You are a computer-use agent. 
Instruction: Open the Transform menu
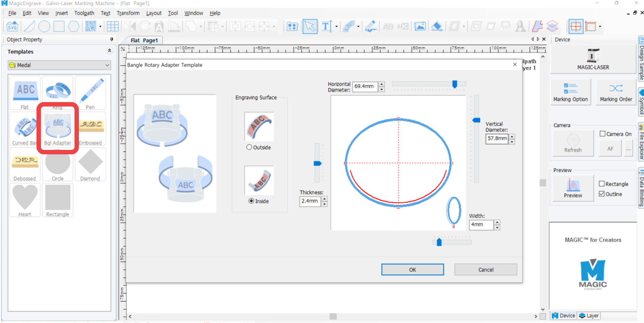click(x=128, y=13)
